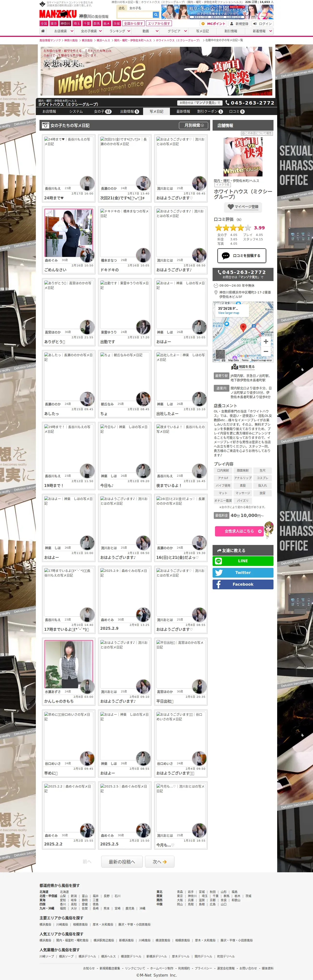This screenshot has width=313, height=980.
Task: Click the MAN-ZOKU site logo
Action: click(x=58, y=14)
